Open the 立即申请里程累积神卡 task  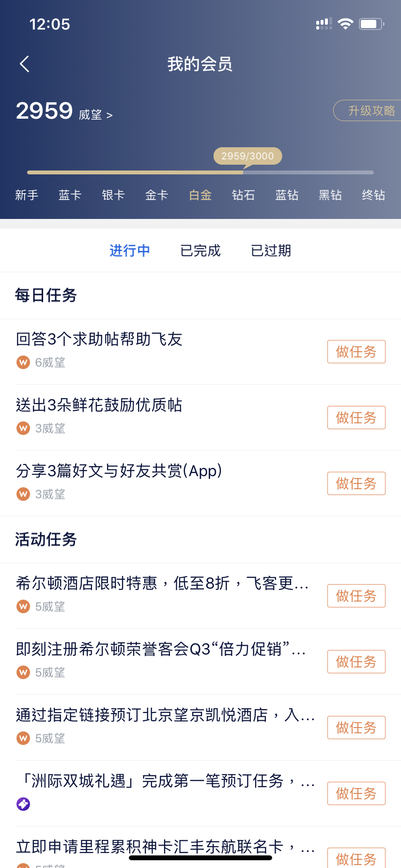166,847
